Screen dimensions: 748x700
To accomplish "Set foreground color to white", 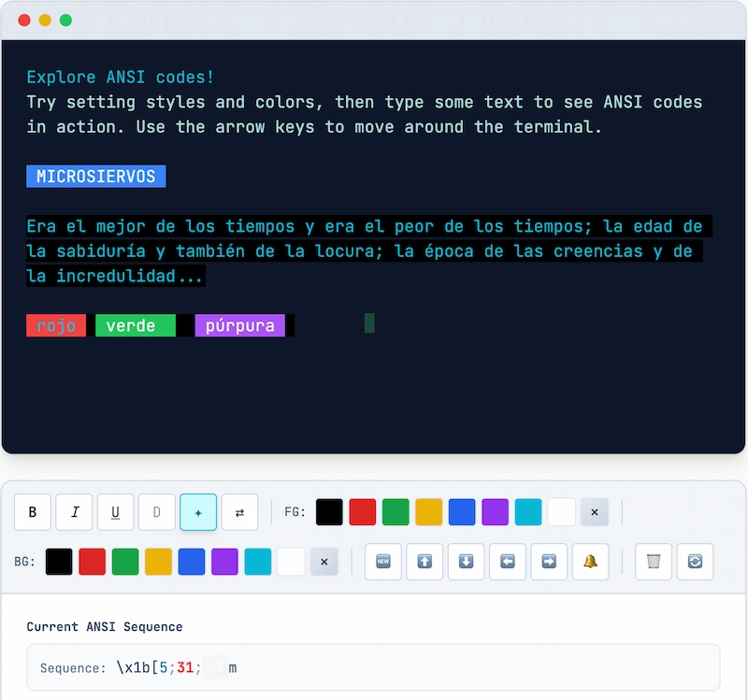I will 562,512.
